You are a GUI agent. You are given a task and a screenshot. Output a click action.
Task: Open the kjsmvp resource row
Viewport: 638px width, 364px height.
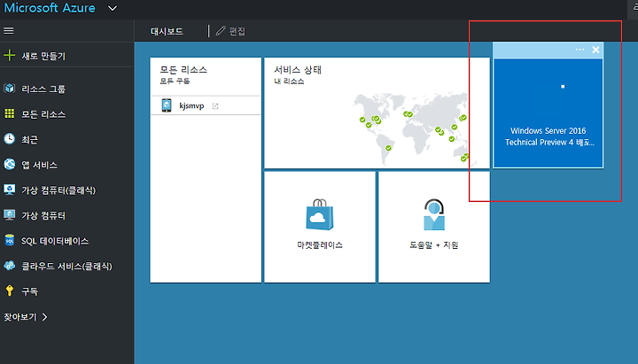coord(206,105)
